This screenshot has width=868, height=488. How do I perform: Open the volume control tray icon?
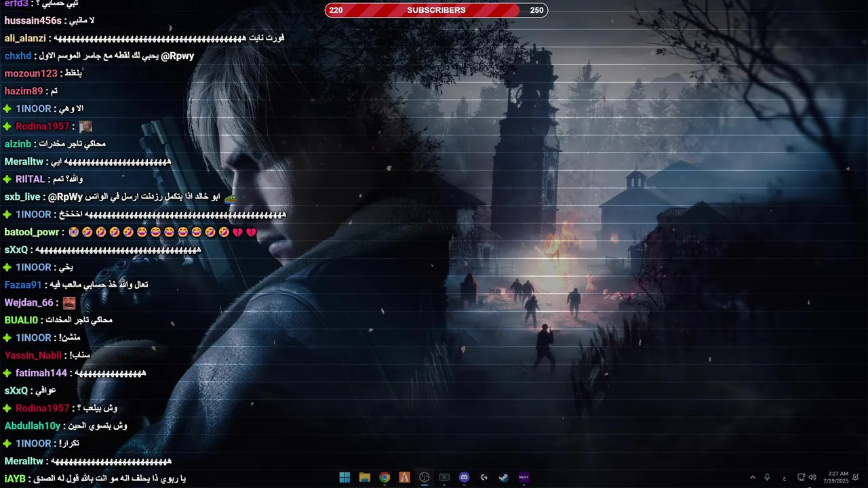click(812, 477)
